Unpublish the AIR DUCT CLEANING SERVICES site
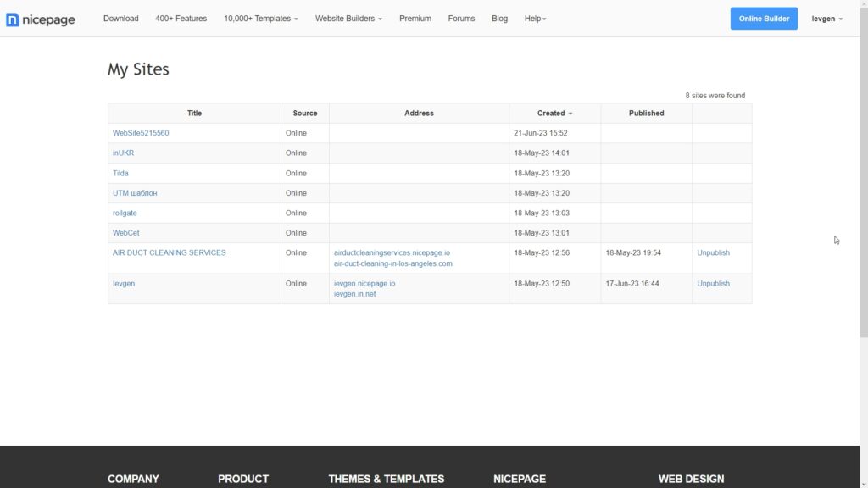 pyautogui.click(x=713, y=252)
